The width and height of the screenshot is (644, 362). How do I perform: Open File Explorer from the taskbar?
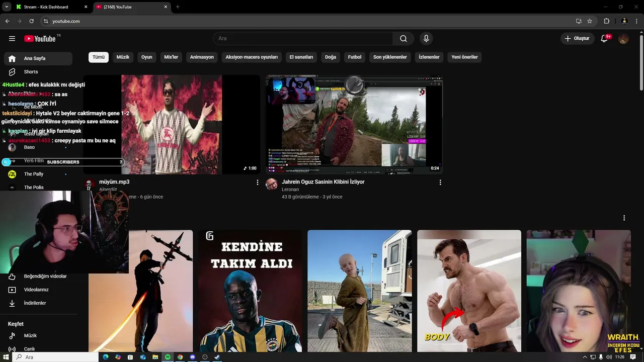pos(155,357)
